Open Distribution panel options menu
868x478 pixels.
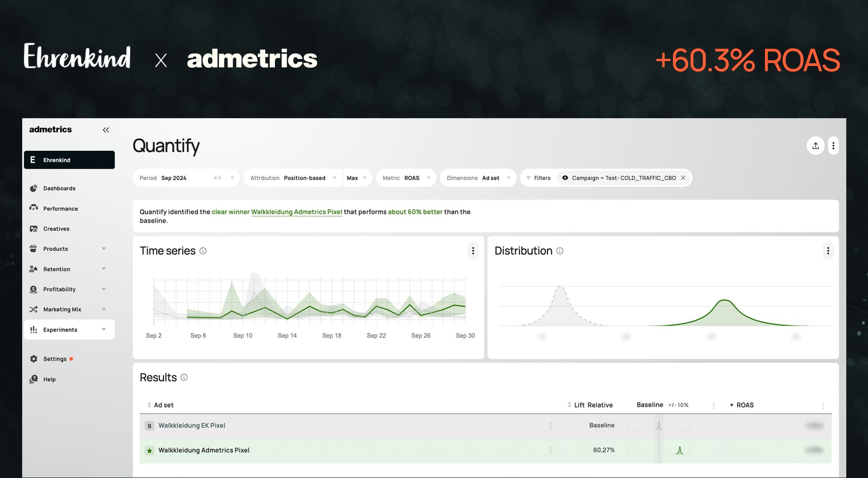coord(828,251)
